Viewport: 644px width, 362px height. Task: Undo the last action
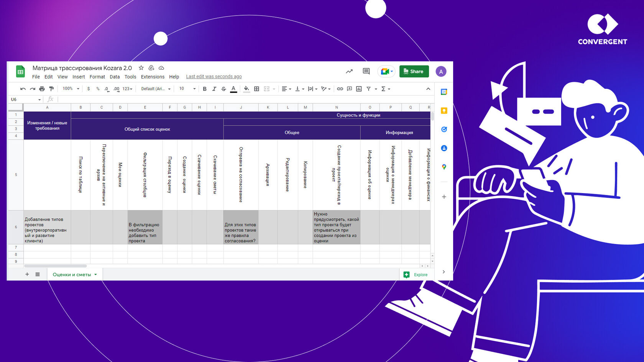click(23, 89)
